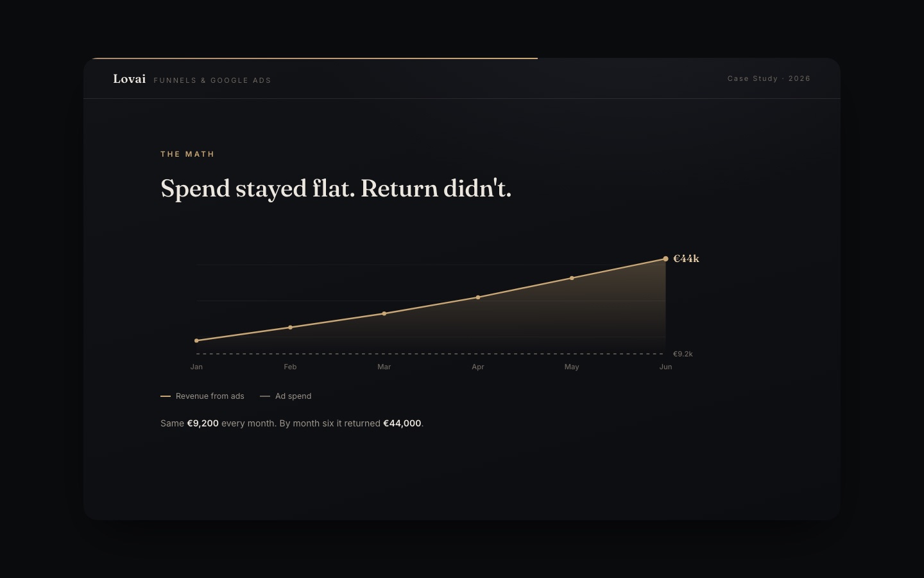Click the dashed ad spend baseline

pos(431,354)
